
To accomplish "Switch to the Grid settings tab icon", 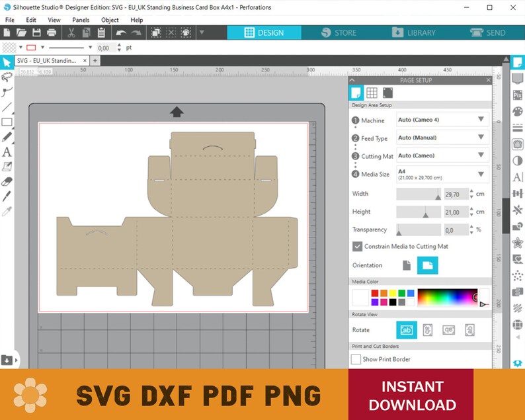I will [x=372, y=93].
